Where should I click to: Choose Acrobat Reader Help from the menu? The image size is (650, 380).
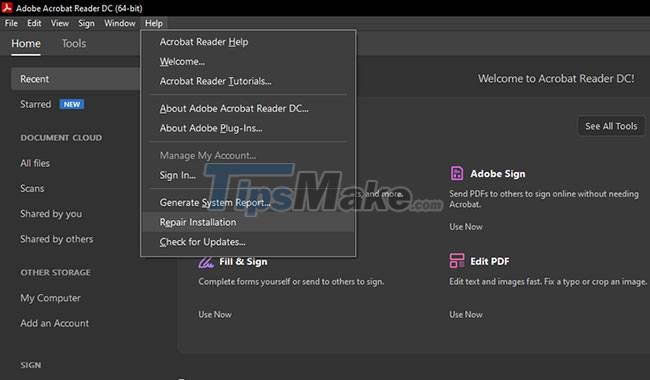coord(248,42)
